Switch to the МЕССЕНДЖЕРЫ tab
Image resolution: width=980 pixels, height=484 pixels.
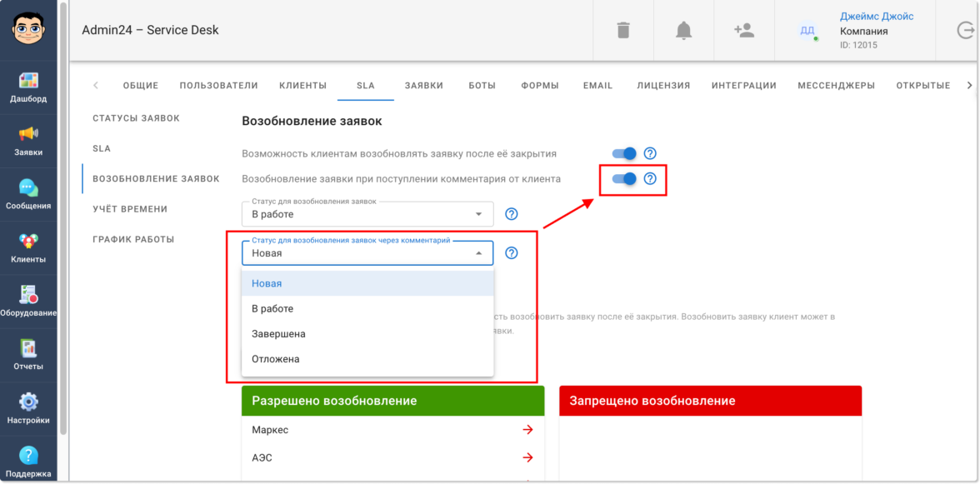[x=837, y=86]
